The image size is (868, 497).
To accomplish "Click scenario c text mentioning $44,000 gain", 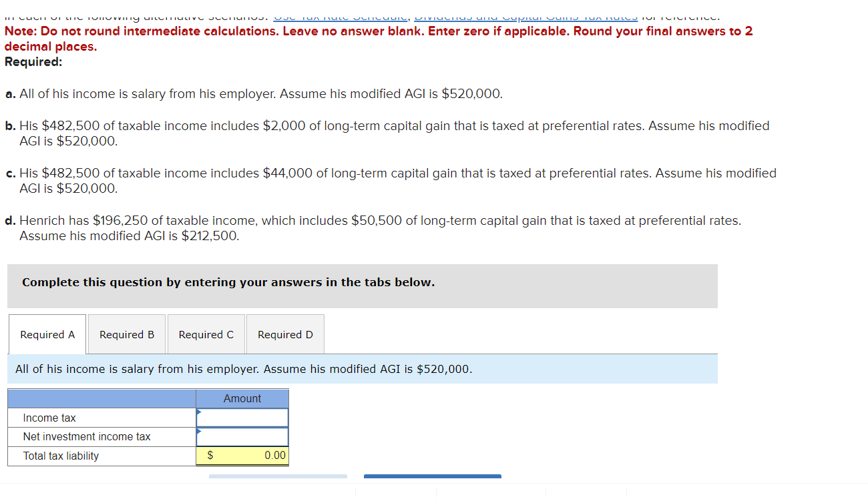I will (391, 181).
